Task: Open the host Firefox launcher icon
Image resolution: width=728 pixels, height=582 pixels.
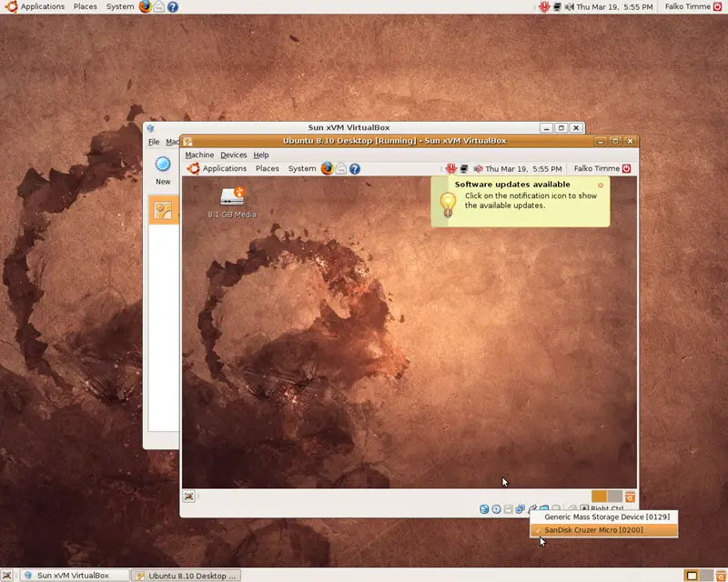Action: coord(146,6)
